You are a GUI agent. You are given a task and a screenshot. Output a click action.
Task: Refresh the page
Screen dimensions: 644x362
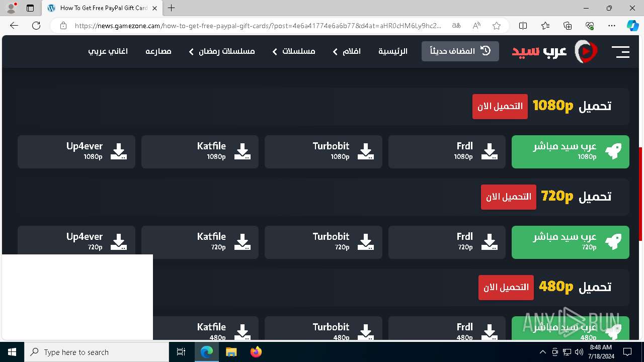[36, 26]
